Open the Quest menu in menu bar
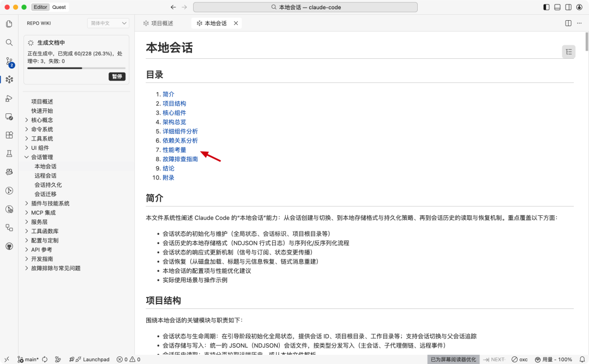The height and width of the screenshot is (364, 589). 58,7
